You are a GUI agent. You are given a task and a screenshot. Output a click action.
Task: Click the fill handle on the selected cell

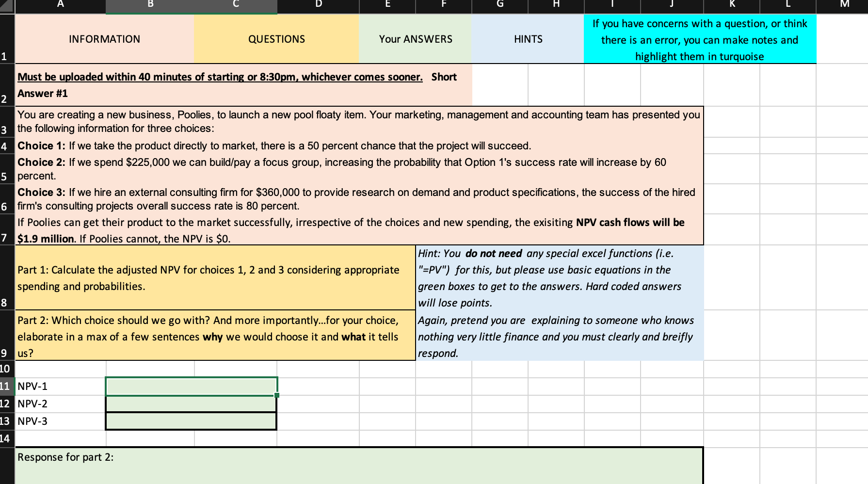click(276, 396)
